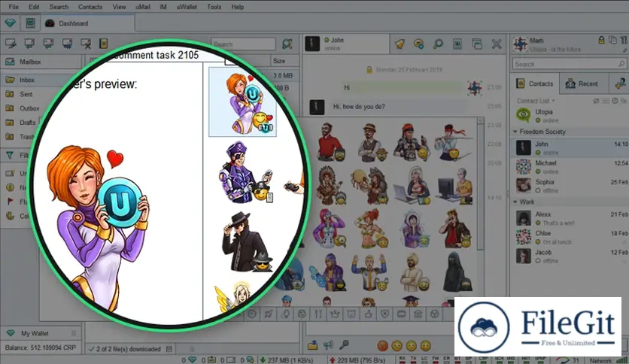Select the bank building sticker category icon
The image size is (629, 364).
pyautogui.click(x=418, y=314)
